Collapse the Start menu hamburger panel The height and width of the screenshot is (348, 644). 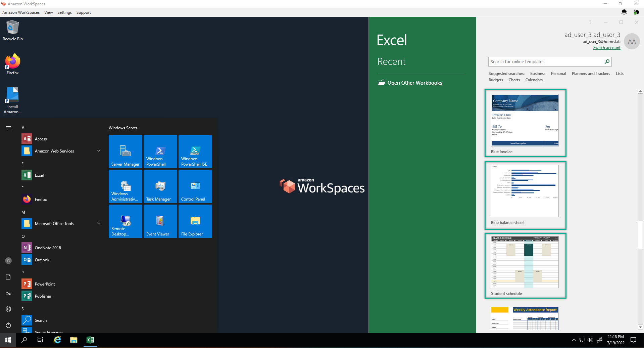point(8,128)
